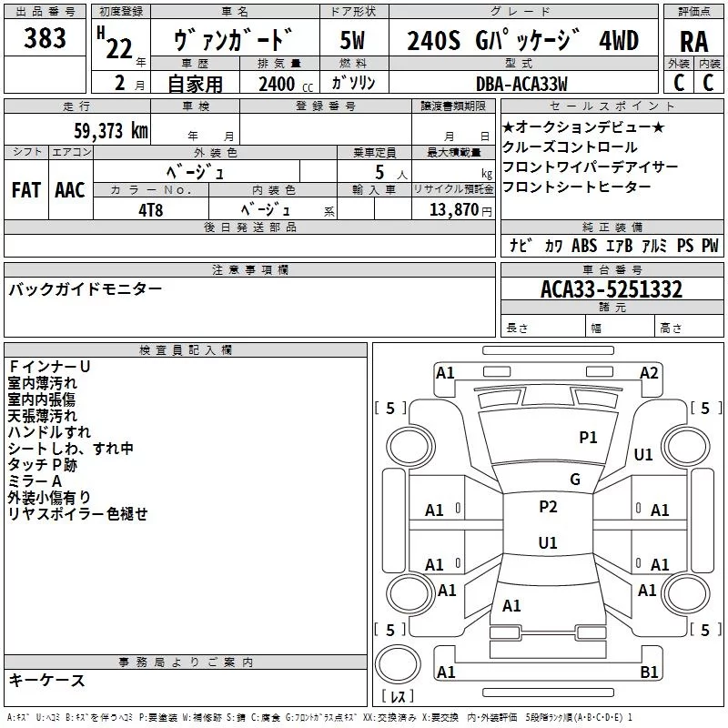
Task: Click the U1 mark on the right fender
Action: click(643, 454)
